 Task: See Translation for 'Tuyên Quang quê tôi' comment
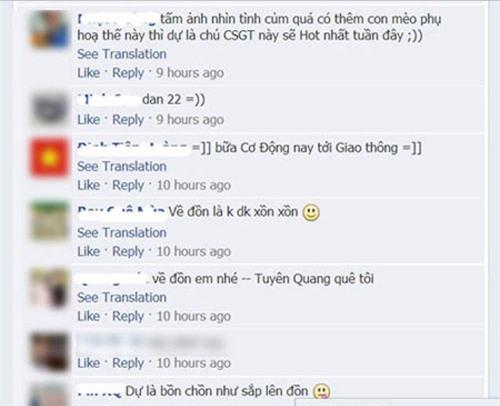click(x=122, y=297)
